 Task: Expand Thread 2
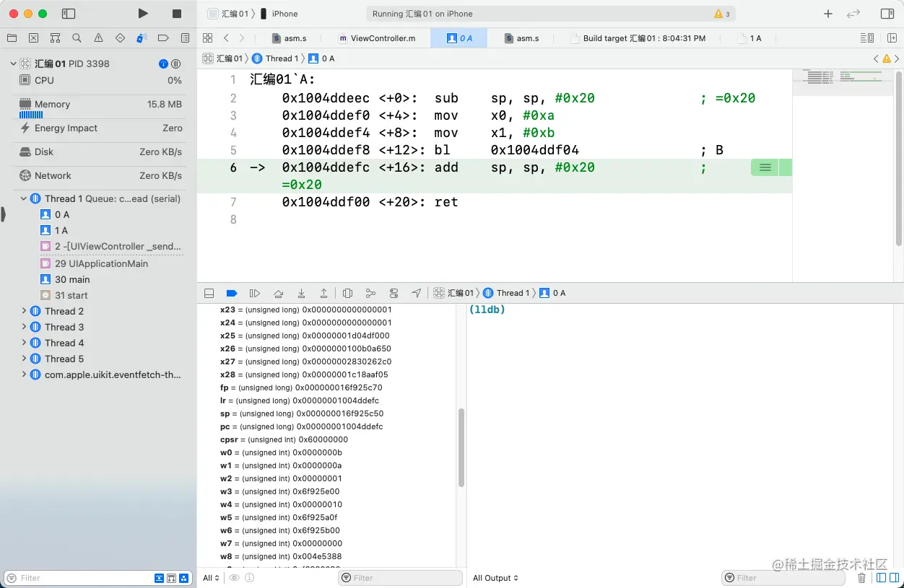click(24, 311)
